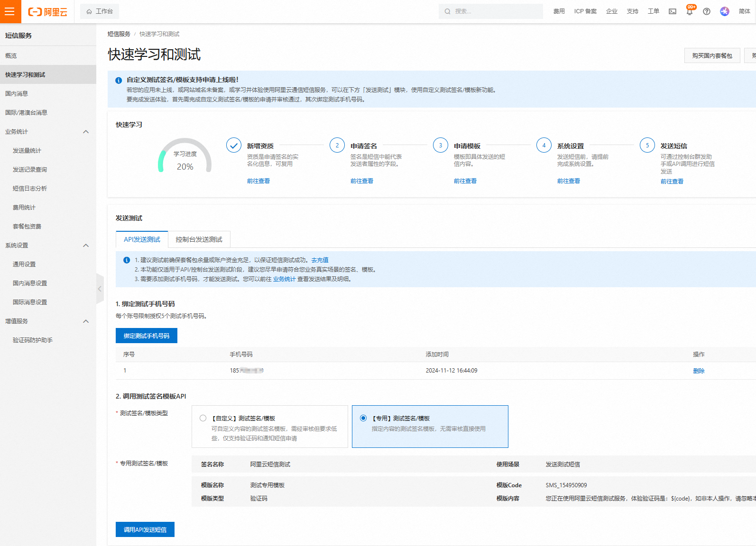
Task: Click the 学习进度 20% progress gauge
Action: (x=185, y=155)
